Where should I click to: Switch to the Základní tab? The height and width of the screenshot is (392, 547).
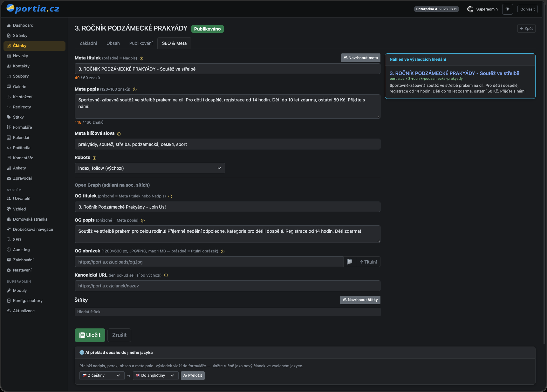[88, 43]
